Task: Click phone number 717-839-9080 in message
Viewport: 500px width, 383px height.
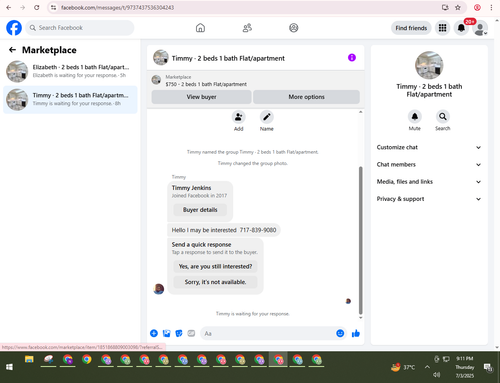Action: pos(258,230)
